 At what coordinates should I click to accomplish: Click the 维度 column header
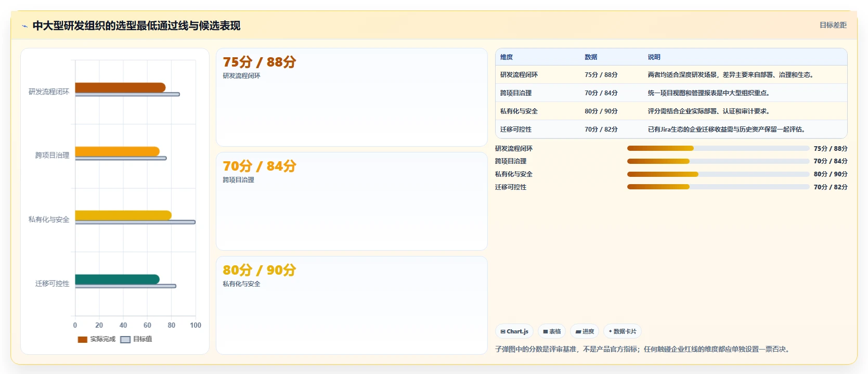tap(507, 57)
